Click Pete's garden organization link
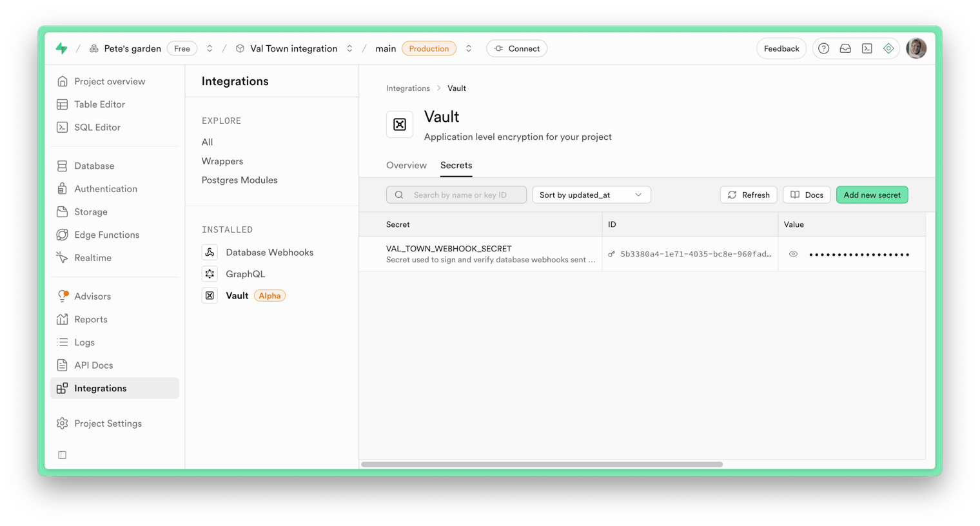The image size is (980, 526). (x=132, y=48)
